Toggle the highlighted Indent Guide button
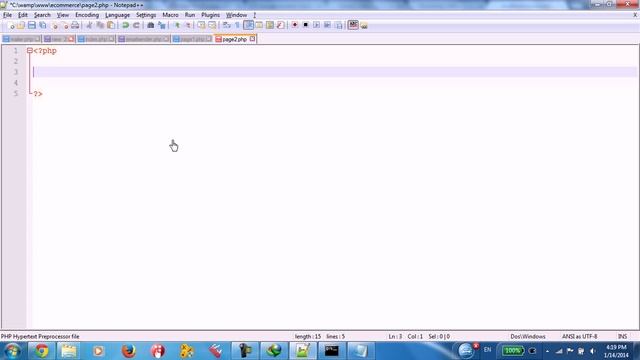The height and width of the screenshot is (360, 640). coord(248,25)
